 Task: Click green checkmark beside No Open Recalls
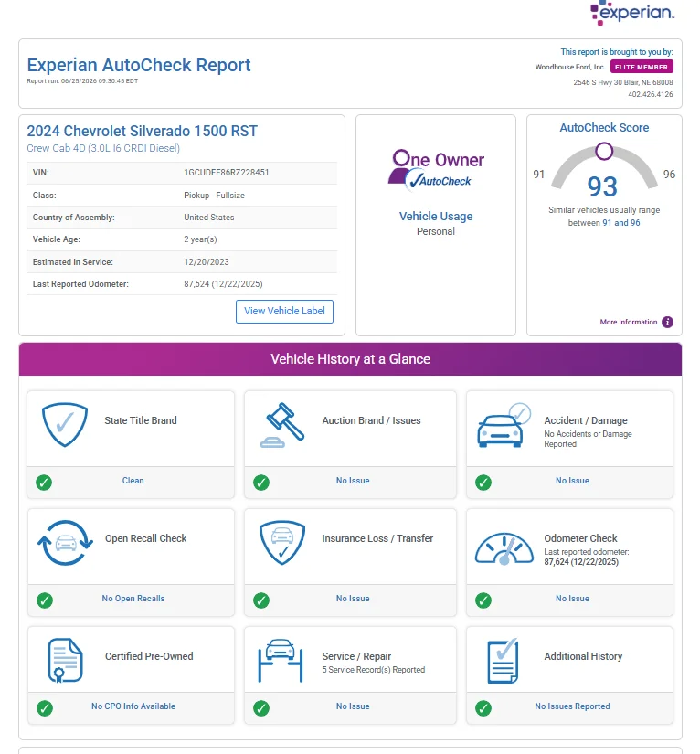45,600
